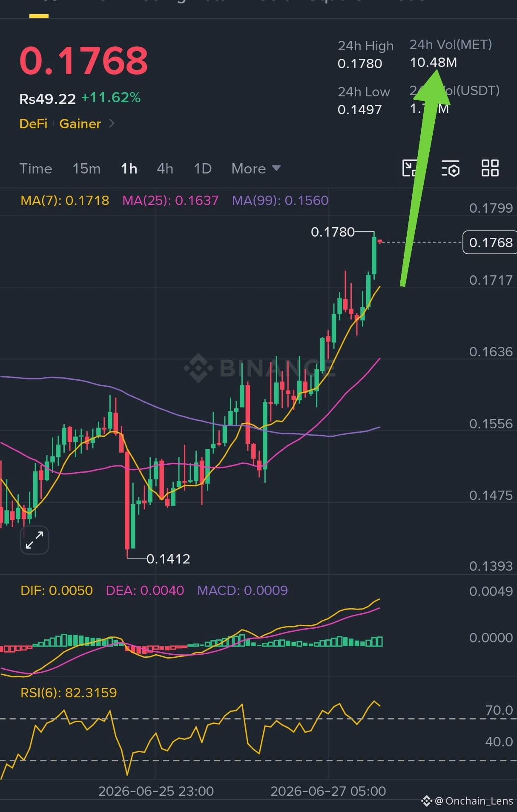The height and width of the screenshot is (812, 517).
Task: Click the 40.0 RSI axis label
Action: [499, 742]
